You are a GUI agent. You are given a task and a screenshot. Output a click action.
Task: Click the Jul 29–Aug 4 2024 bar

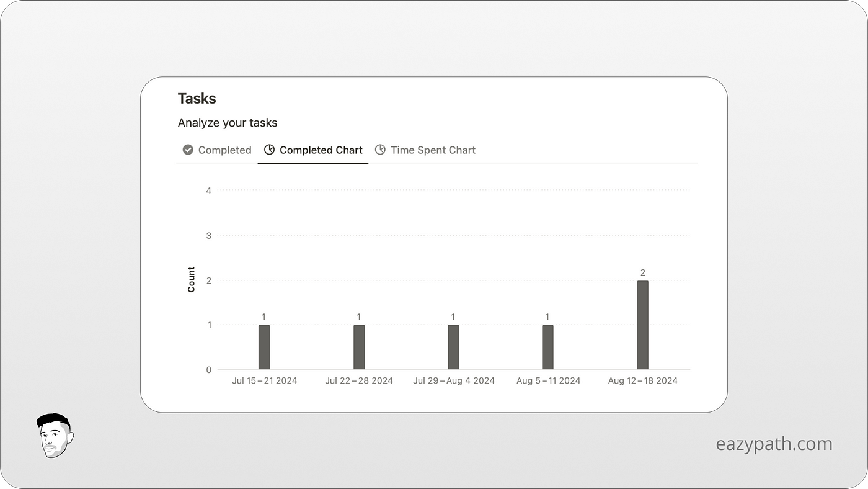click(453, 346)
